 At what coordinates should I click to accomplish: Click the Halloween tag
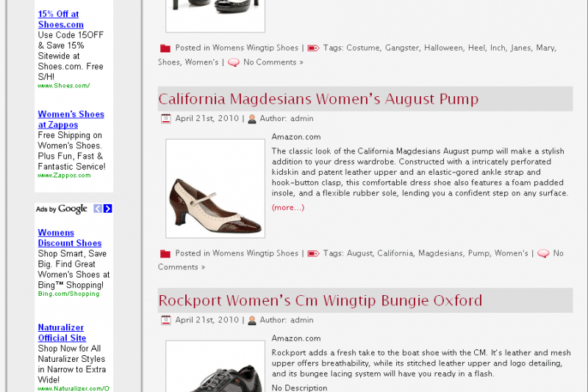tap(443, 48)
